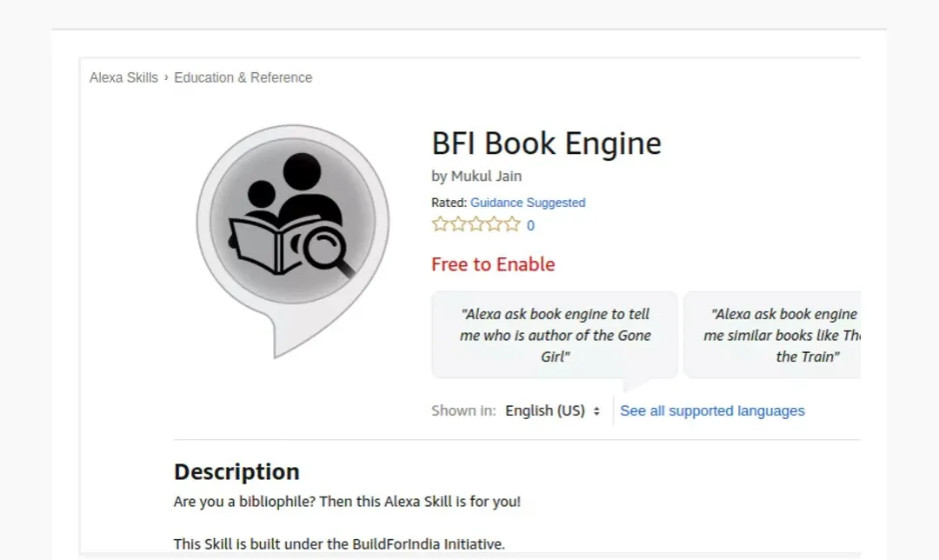Click the first rating star
This screenshot has width=939, height=560.
440,224
